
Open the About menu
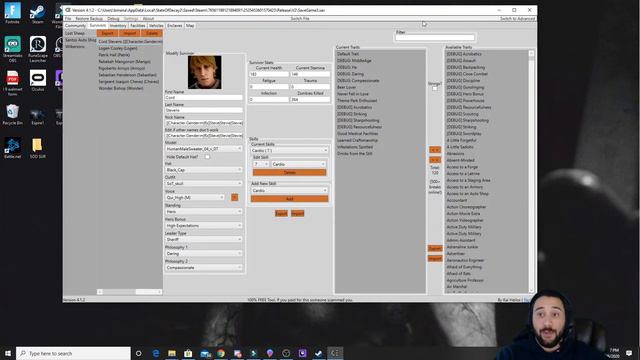point(148,19)
